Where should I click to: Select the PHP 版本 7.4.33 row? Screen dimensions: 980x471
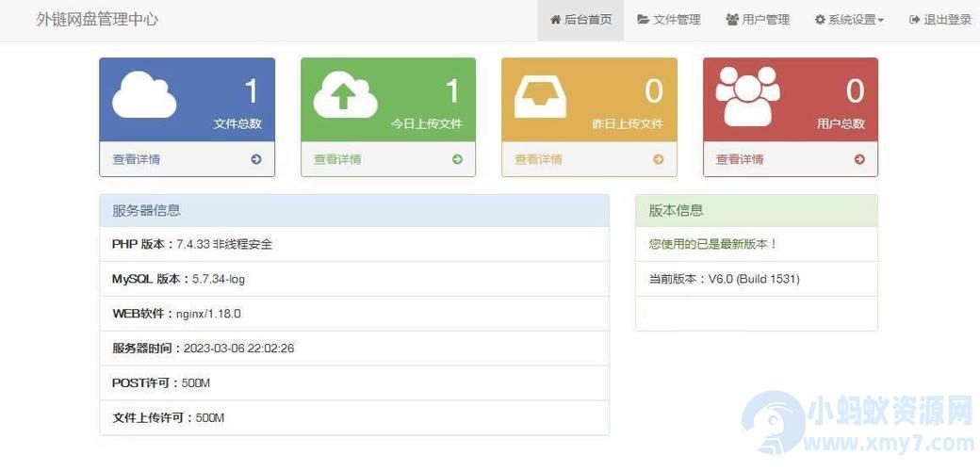point(354,244)
